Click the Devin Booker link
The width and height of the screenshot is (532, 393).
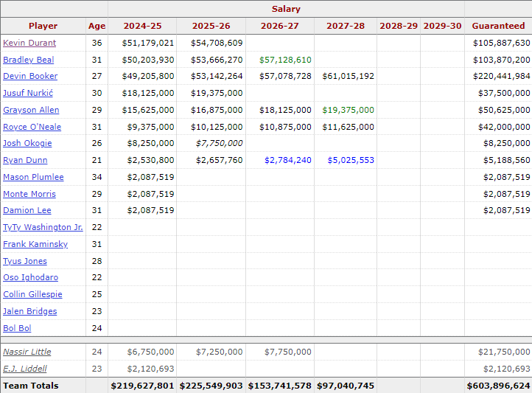tap(30, 77)
